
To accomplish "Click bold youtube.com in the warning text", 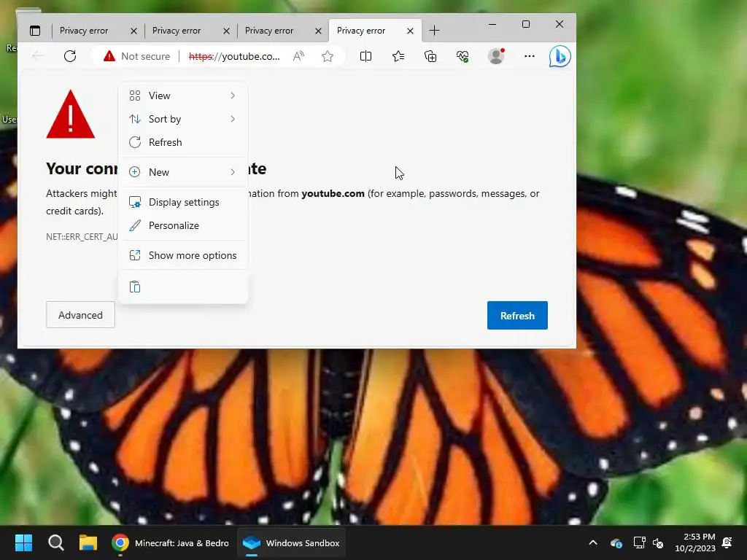I will (333, 194).
